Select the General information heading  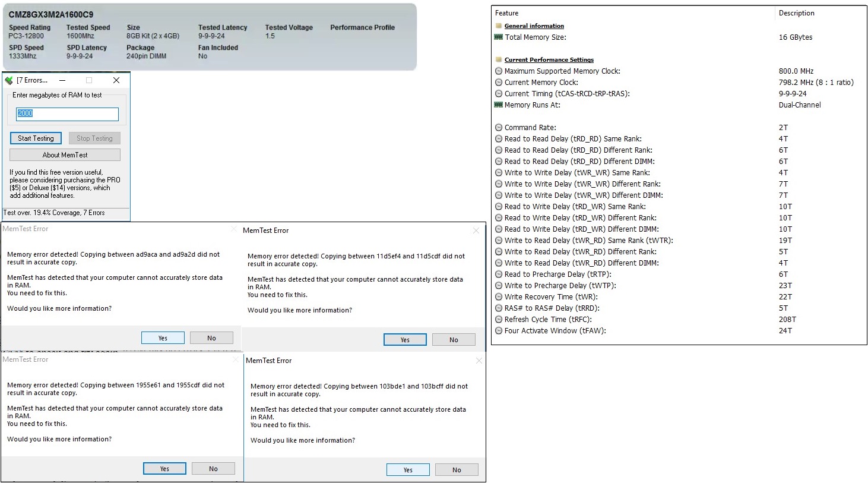[534, 26]
